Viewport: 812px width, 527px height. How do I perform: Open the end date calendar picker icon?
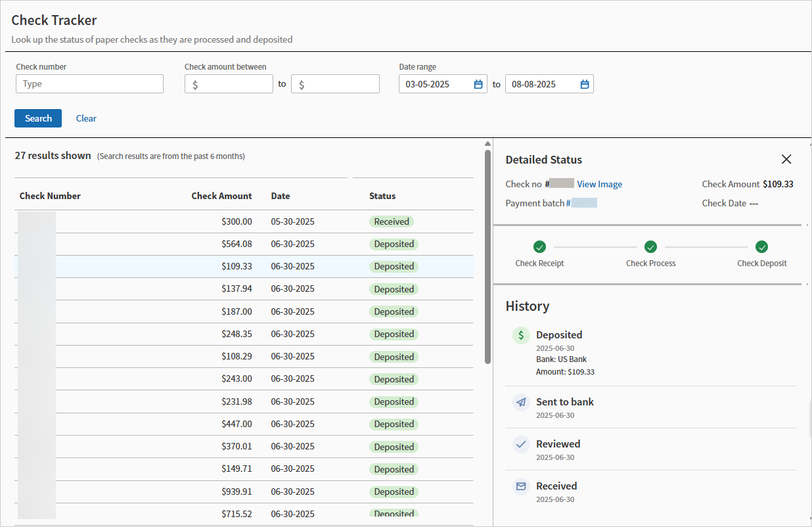[585, 84]
